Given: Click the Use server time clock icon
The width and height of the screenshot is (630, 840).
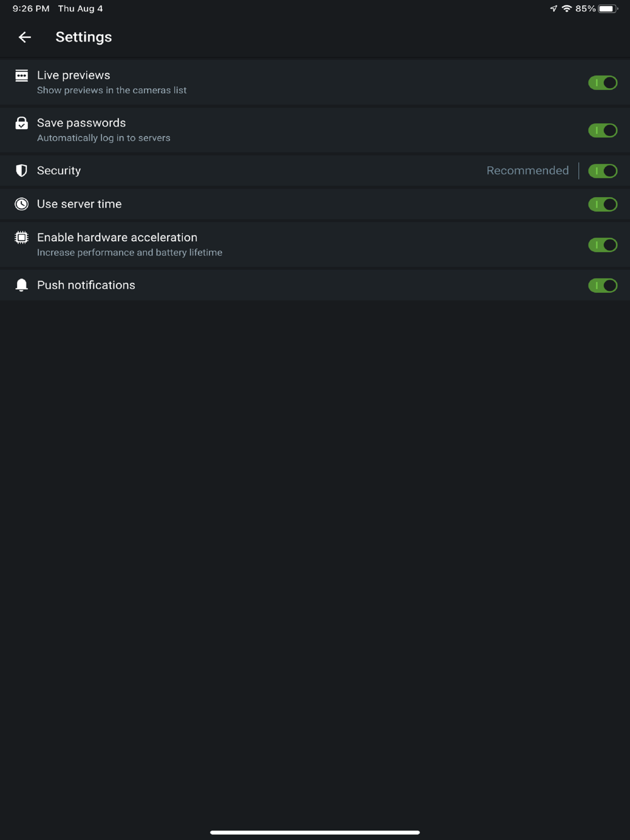Looking at the screenshot, I should [x=21, y=204].
